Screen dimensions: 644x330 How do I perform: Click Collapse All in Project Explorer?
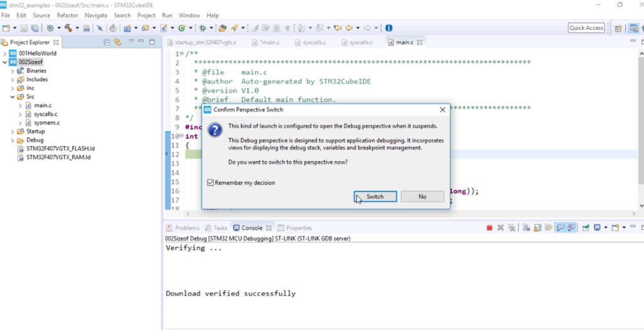point(107,42)
